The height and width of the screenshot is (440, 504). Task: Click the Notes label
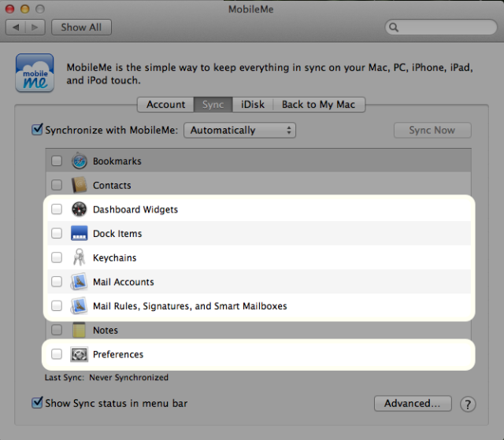106,330
